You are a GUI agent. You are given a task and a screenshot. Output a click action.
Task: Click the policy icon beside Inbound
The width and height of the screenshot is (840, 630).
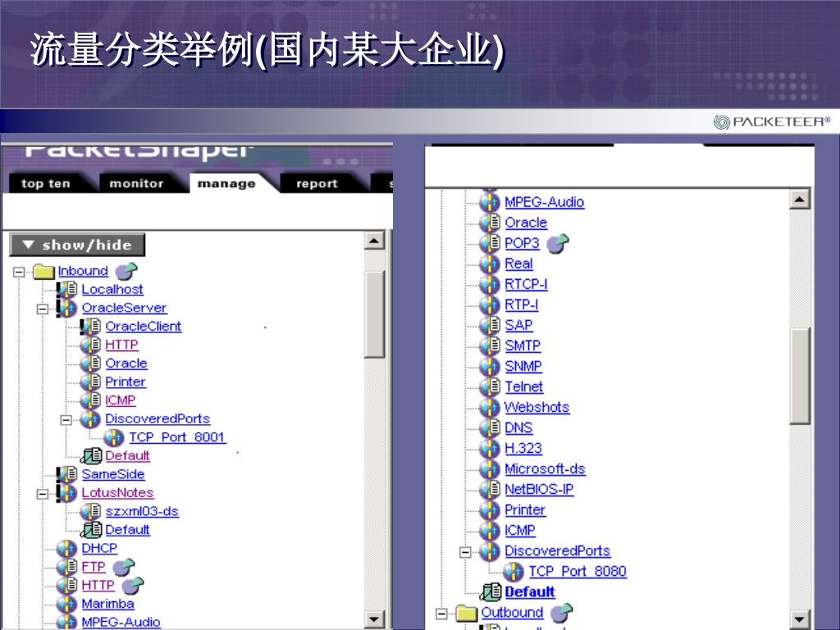[x=126, y=271]
